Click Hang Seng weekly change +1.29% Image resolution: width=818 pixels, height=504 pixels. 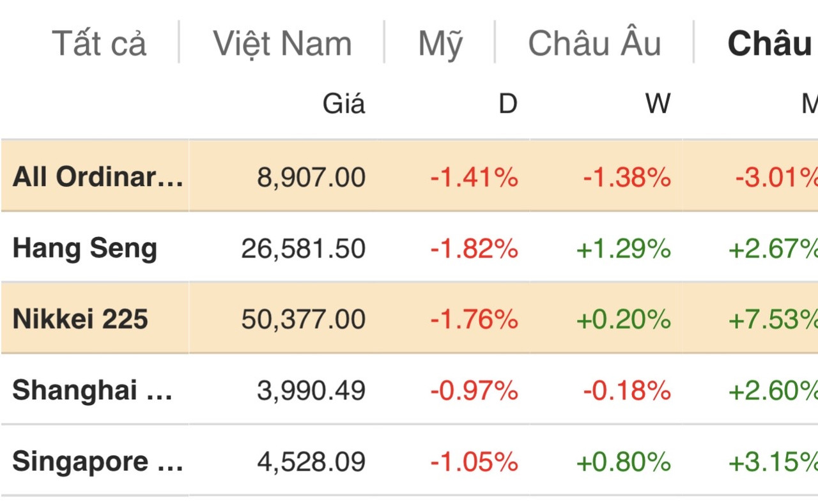(623, 248)
